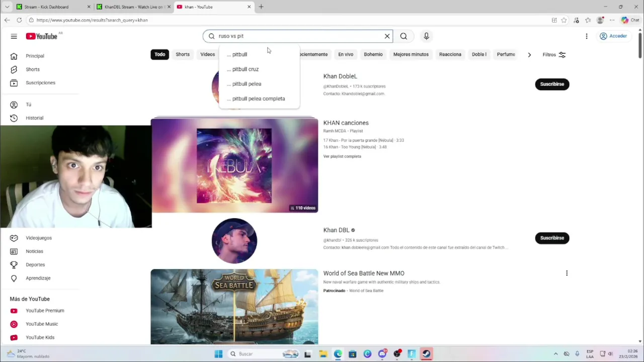Click inside the YouTube search input field

pos(298,36)
